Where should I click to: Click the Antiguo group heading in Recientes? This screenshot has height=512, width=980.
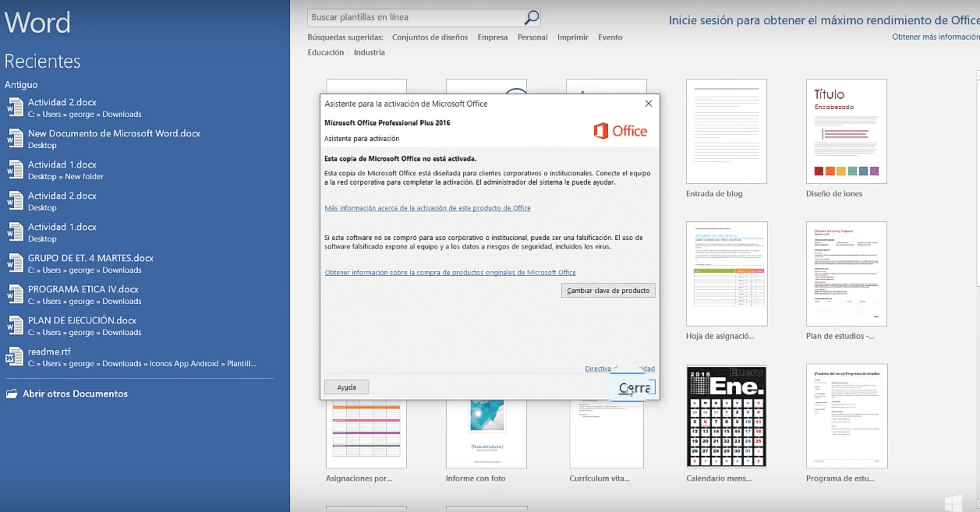[x=21, y=85]
